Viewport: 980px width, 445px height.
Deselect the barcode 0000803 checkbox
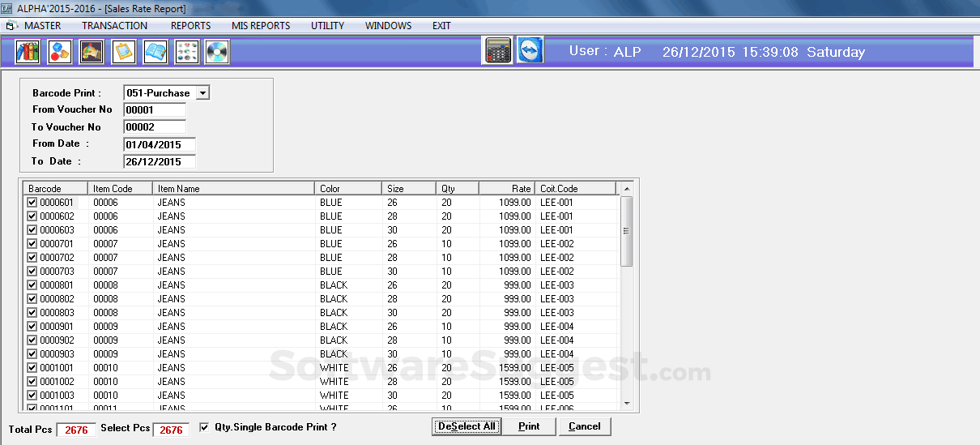point(32,313)
